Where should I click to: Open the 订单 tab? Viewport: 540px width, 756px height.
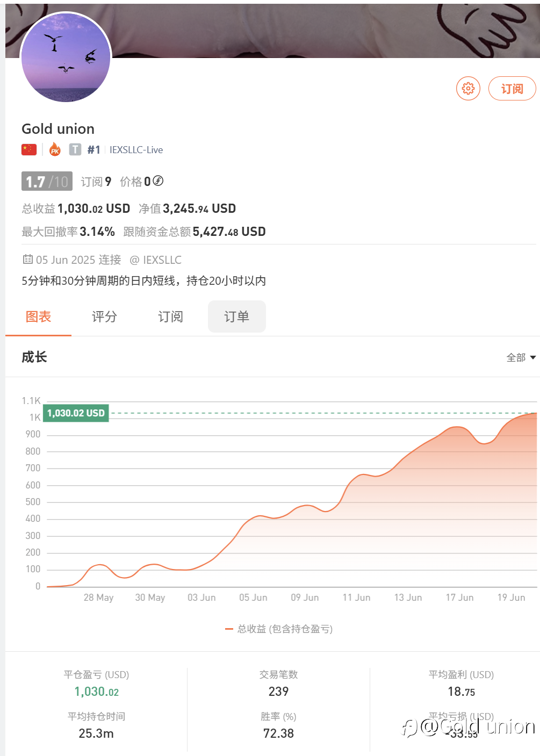(x=236, y=316)
